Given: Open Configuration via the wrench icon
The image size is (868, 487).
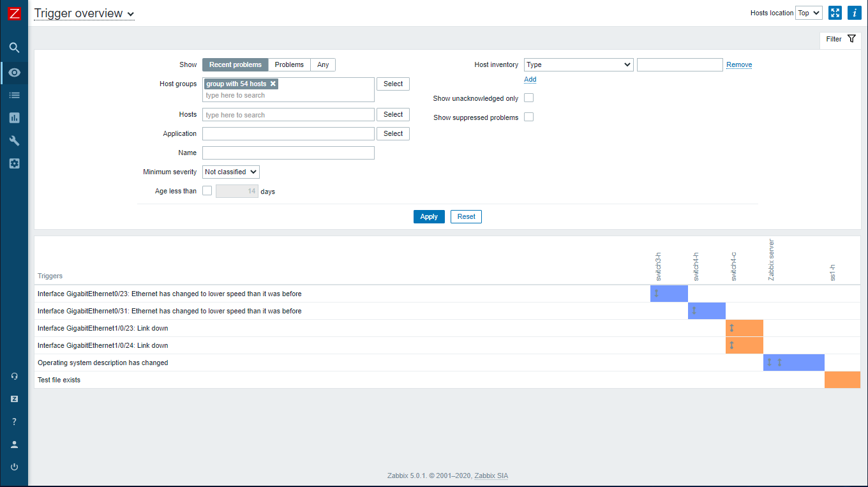Looking at the screenshot, I should click(14, 140).
